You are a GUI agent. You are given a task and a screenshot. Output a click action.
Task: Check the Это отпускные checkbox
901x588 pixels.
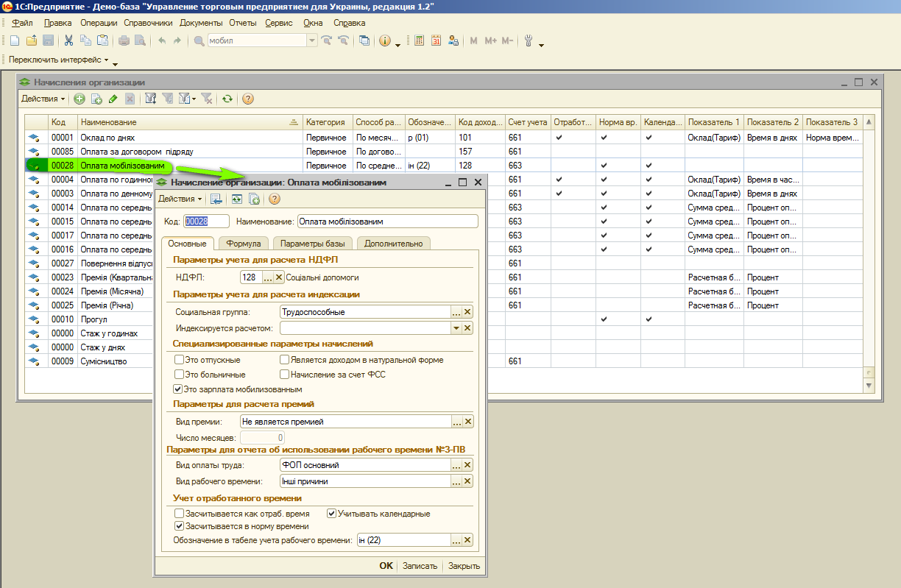point(179,360)
